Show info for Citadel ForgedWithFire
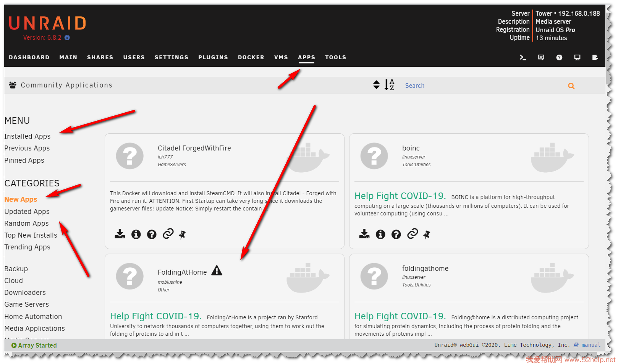 coord(136,234)
